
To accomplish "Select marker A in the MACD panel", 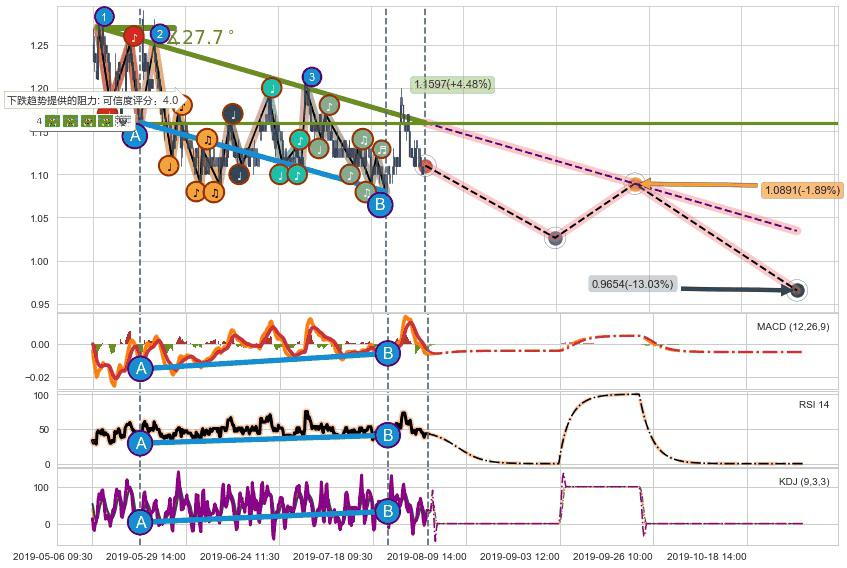I will pos(141,368).
